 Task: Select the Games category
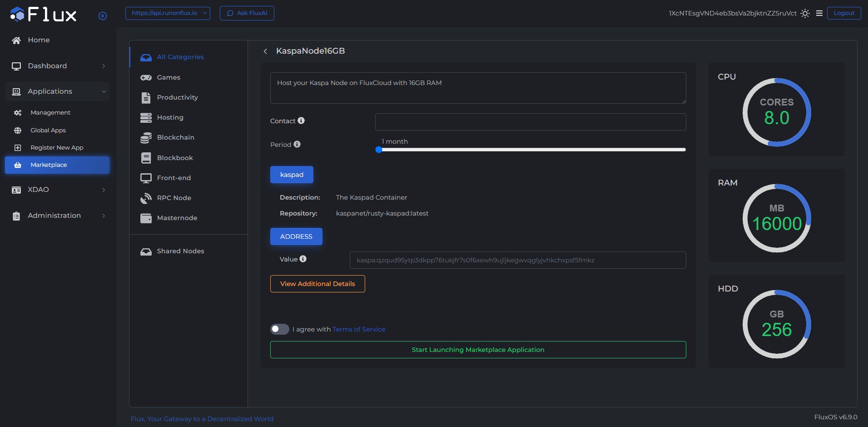(x=169, y=77)
